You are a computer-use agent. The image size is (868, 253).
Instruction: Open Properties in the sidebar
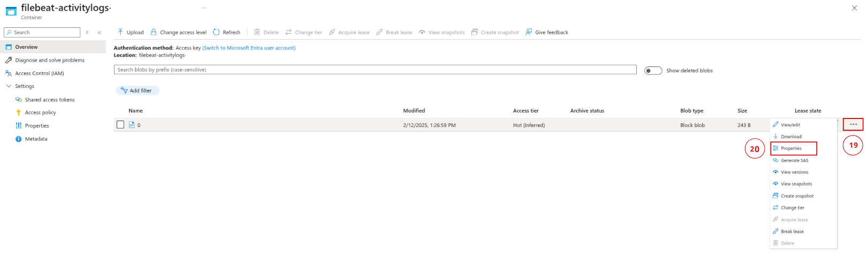36,125
